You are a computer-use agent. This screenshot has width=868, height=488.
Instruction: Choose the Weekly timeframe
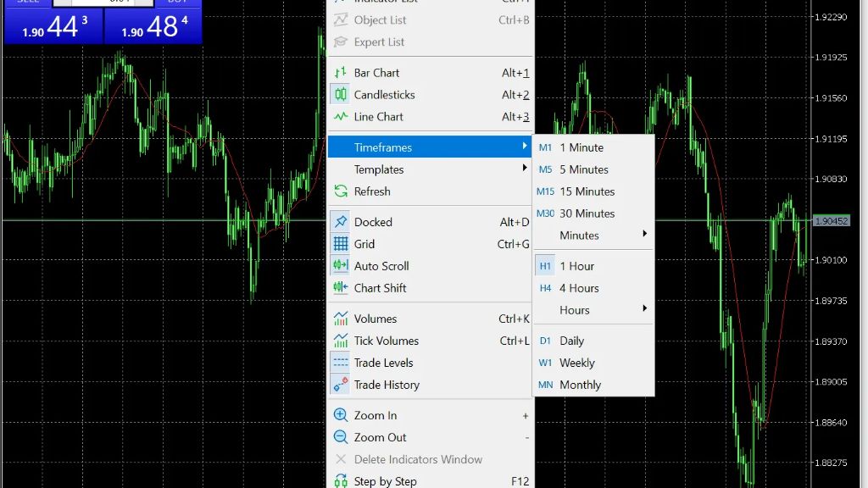576,363
